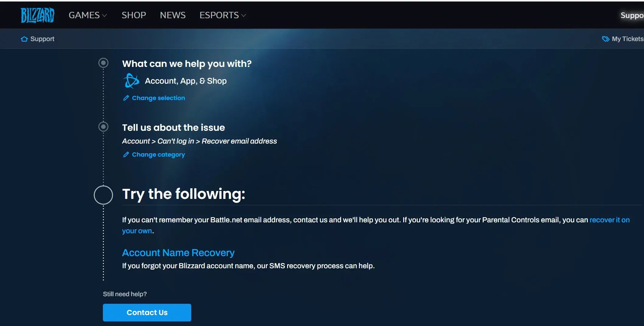Click Change selection link

pos(158,98)
